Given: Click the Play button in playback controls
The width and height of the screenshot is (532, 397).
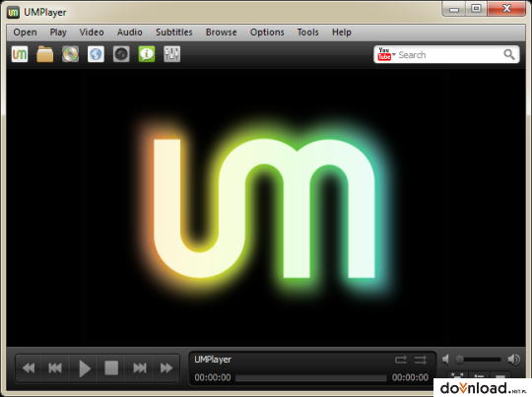Looking at the screenshot, I should coord(84,368).
